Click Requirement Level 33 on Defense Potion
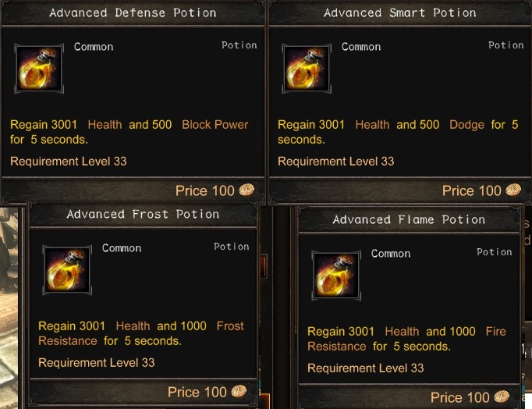 click(68, 162)
